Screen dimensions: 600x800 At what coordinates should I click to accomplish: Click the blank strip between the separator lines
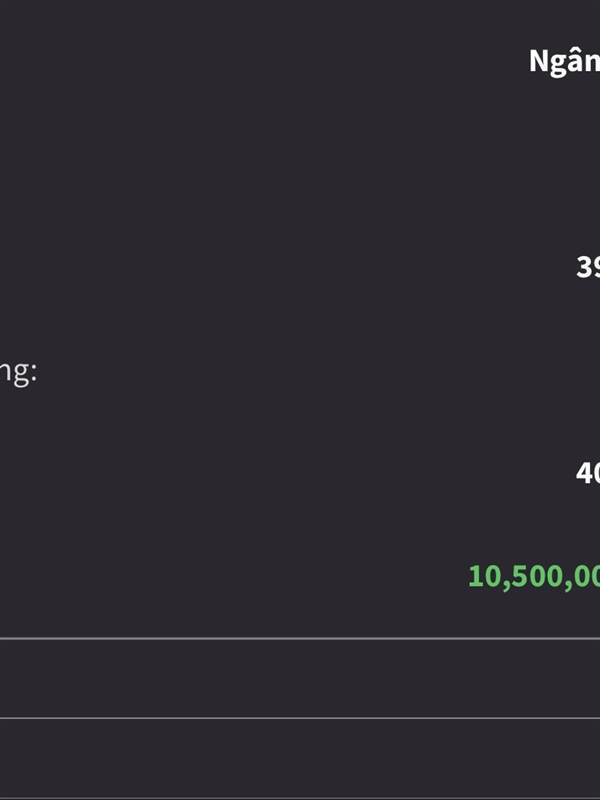[300, 678]
